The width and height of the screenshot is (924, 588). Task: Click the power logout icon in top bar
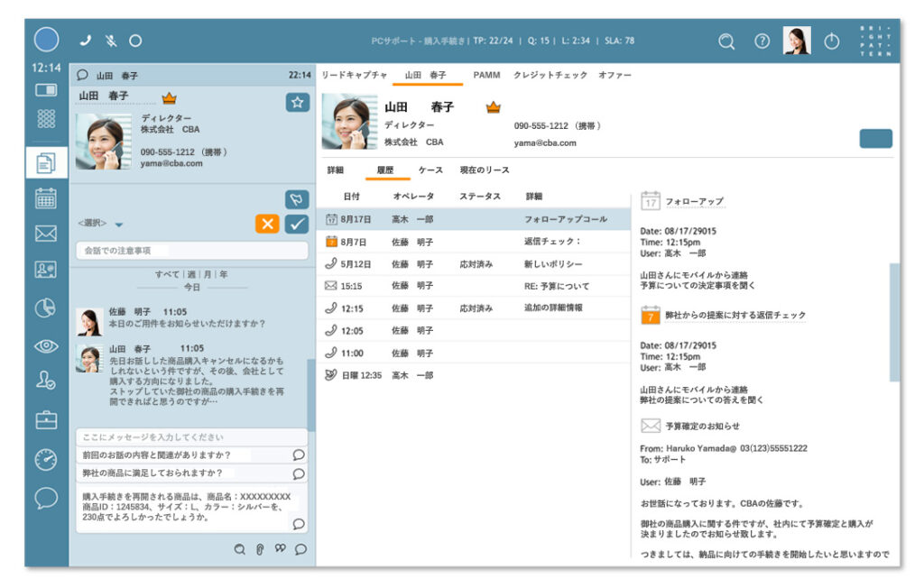pyautogui.click(x=831, y=41)
